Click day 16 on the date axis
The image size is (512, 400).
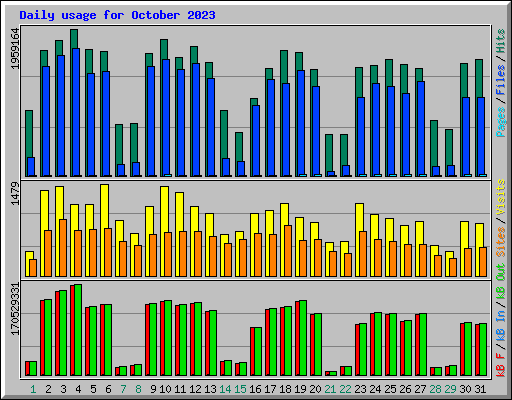[255, 389]
